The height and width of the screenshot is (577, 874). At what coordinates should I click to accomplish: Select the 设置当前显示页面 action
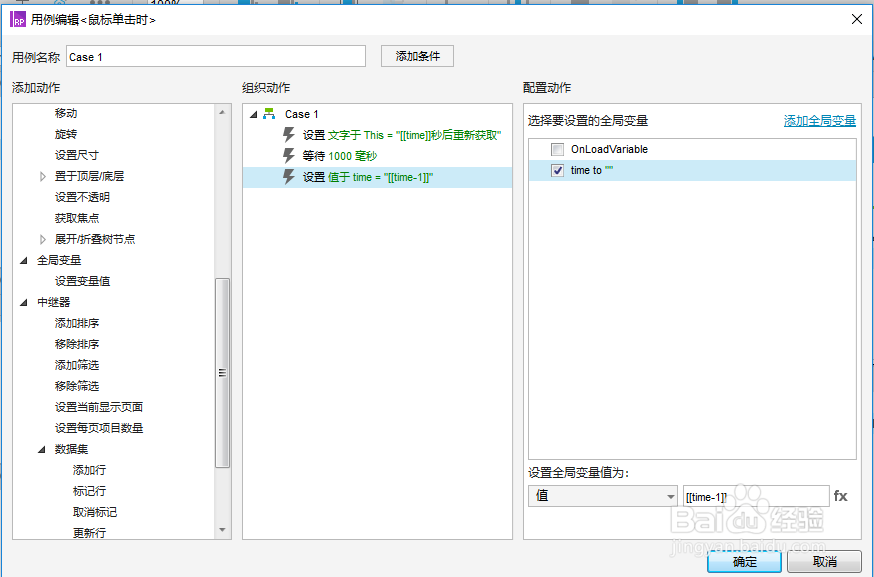click(x=99, y=408)
